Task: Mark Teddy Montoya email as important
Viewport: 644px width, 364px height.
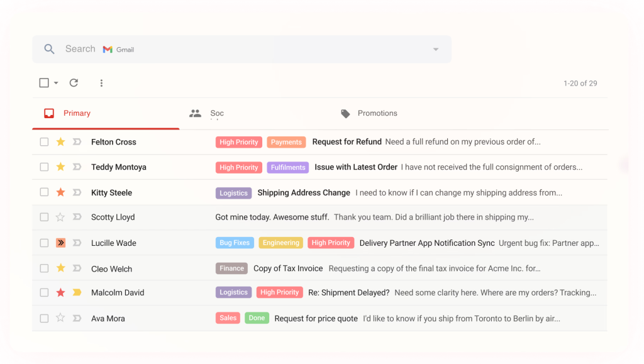Action: [77, 167]
